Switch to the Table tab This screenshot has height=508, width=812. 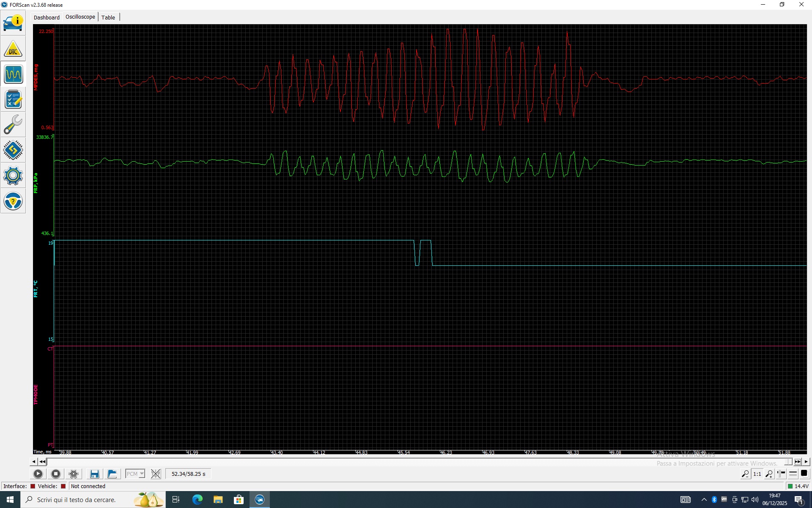tap(108, 17)
